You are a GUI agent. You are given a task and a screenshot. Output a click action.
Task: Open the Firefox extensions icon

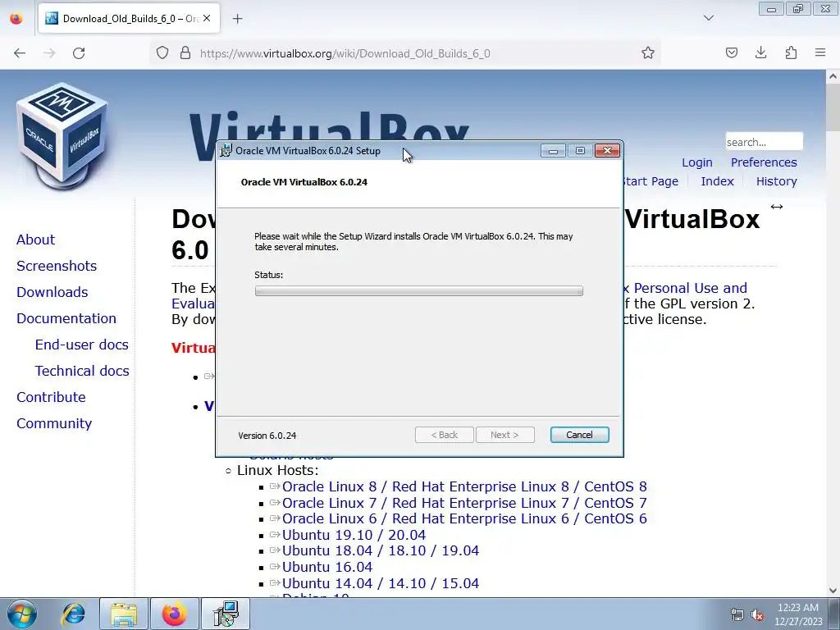point(791,52)
